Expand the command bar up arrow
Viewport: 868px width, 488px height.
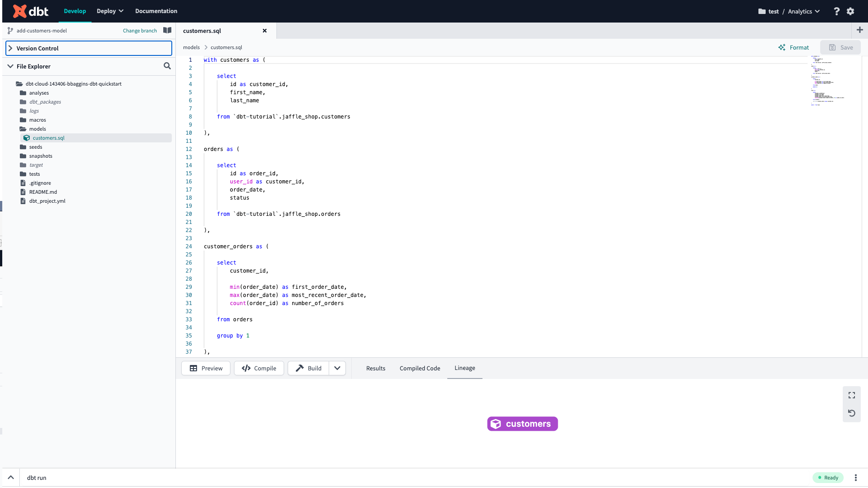pyautogui.click(x=11, y=478)
